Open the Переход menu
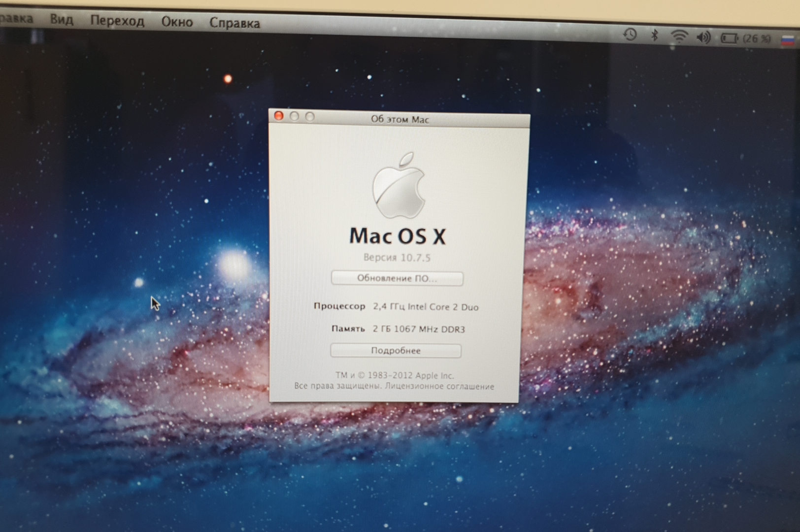 pos(117,21)
